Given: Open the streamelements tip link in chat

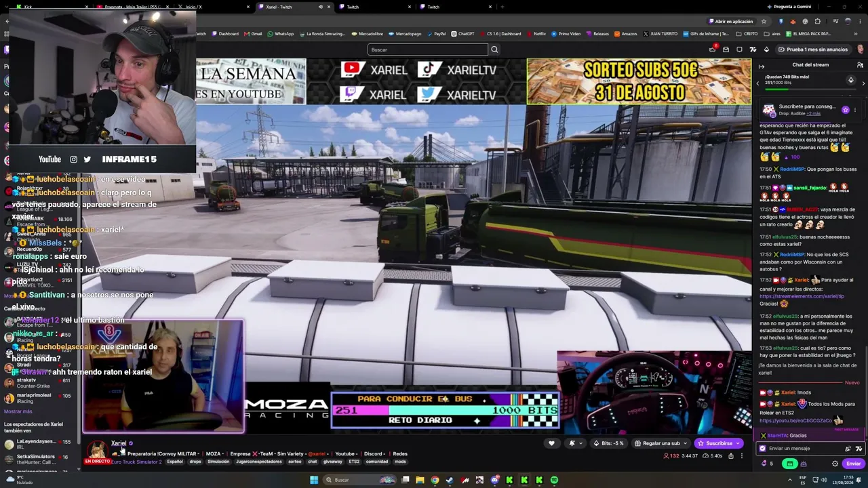Looking at the screenshot, I should (802, 296).
